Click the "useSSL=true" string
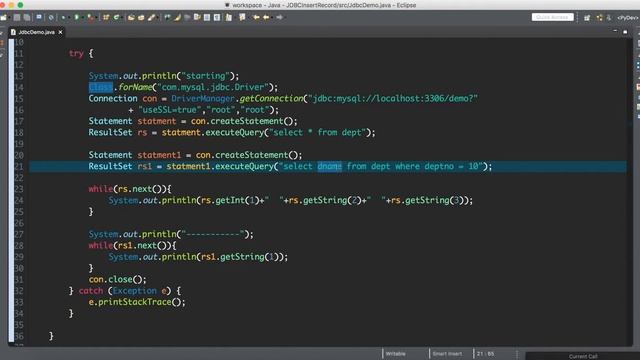This screenshot has height=360, width=640. (170, 110)
